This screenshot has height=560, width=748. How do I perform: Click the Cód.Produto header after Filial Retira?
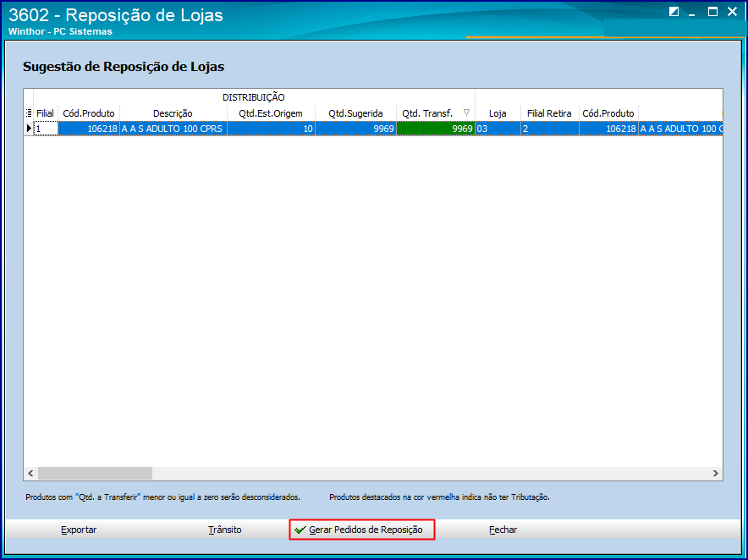pyautogui.click(x=608, y=113)
